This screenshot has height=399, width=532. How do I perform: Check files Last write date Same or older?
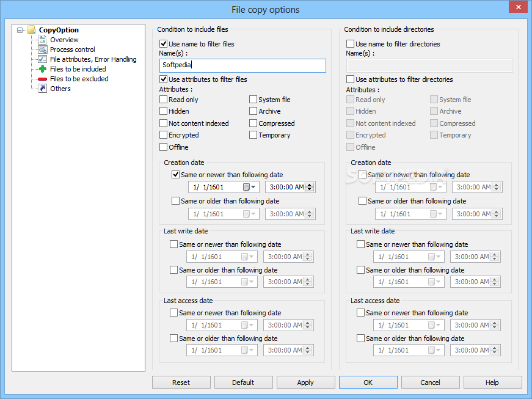click(173, 270)
